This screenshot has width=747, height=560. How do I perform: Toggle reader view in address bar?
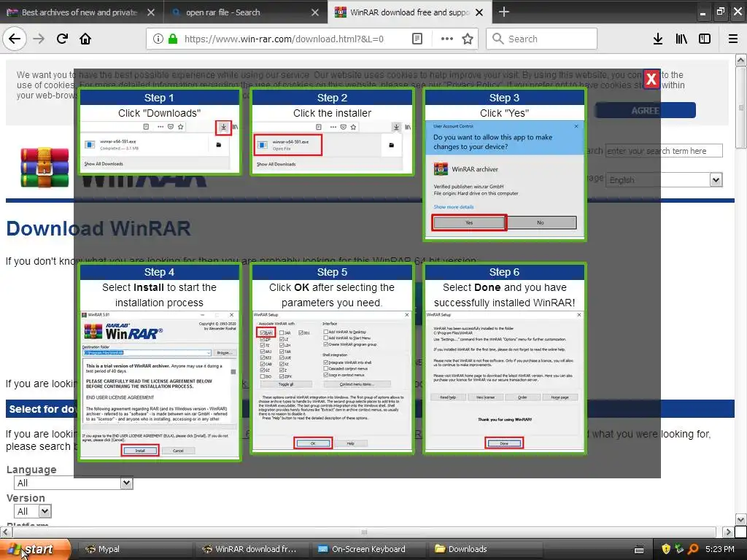point(417,39)
